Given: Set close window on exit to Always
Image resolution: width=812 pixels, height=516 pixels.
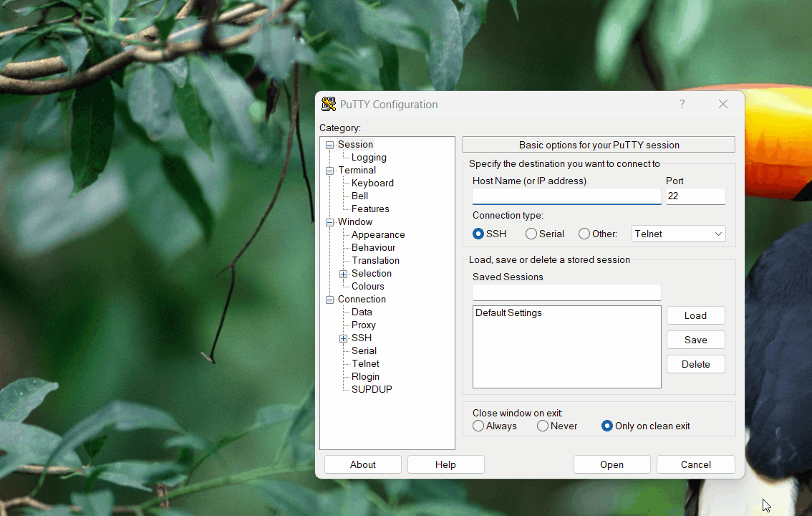Looking at the screenshot, I should (478, 426).
